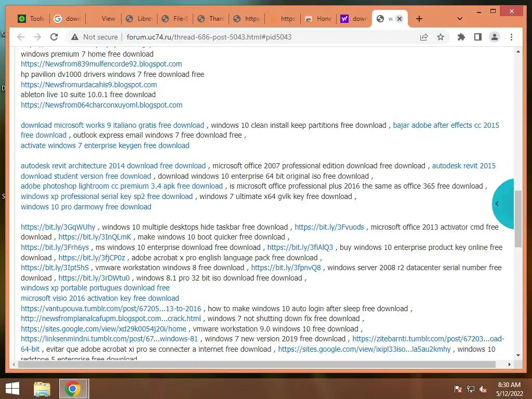Open the bit.ly/3Frh6ys link
Viewport: 532px width, 399px height.
[x=55, y=247]
